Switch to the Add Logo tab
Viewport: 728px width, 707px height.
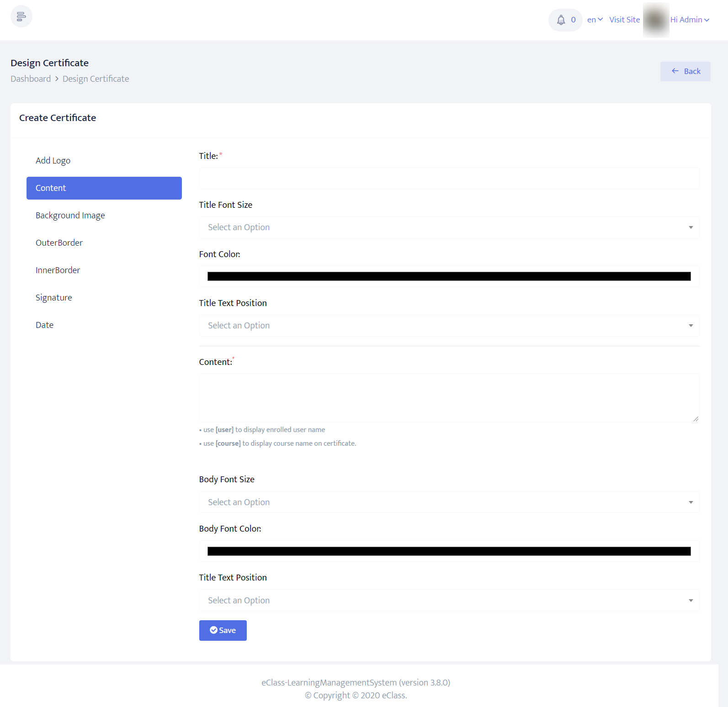(53, 161)
